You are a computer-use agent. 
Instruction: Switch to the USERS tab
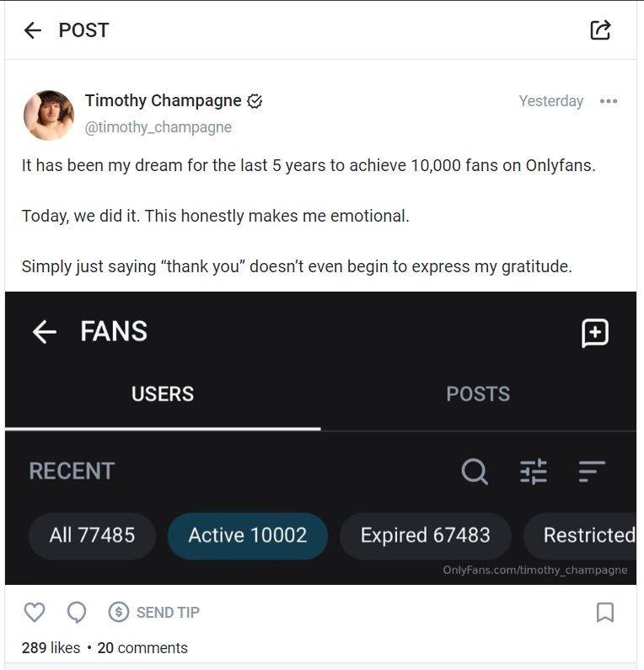pos(163,394)
